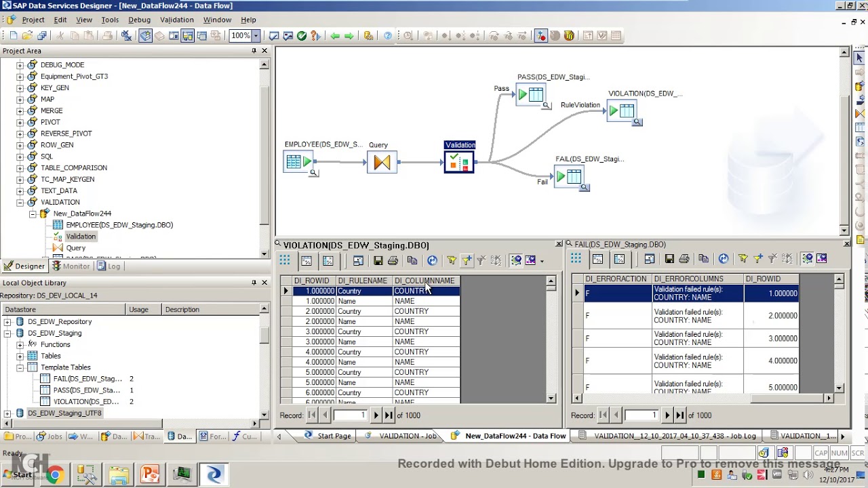Open the File menu labeled Project

tap(33, 20)
